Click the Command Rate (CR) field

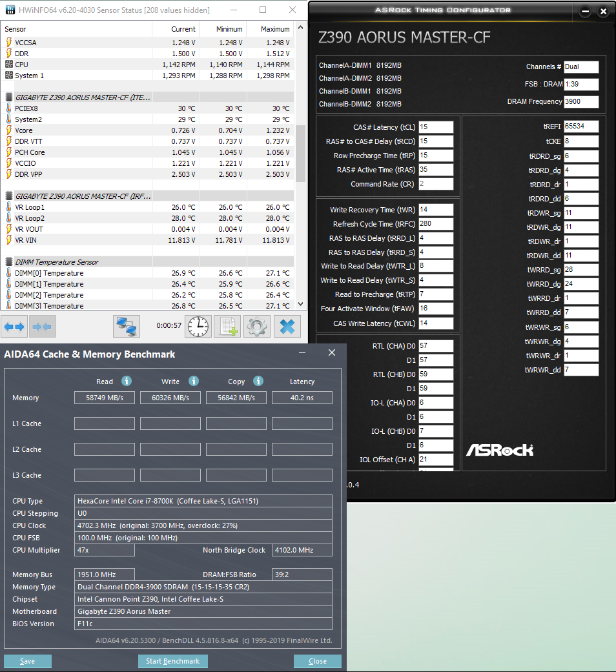[436, 183]
